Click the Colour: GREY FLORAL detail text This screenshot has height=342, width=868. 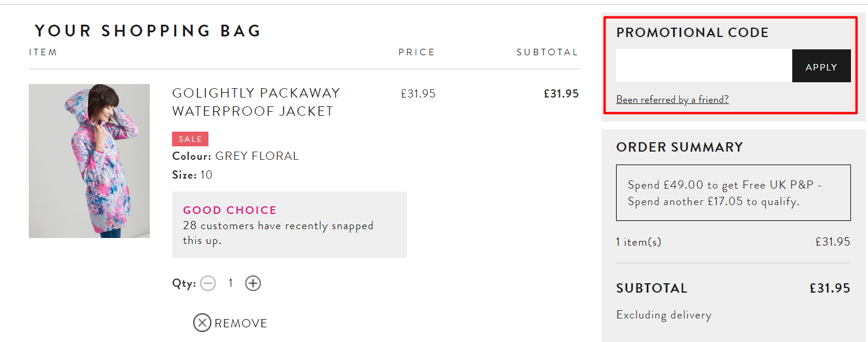[235, 155]
